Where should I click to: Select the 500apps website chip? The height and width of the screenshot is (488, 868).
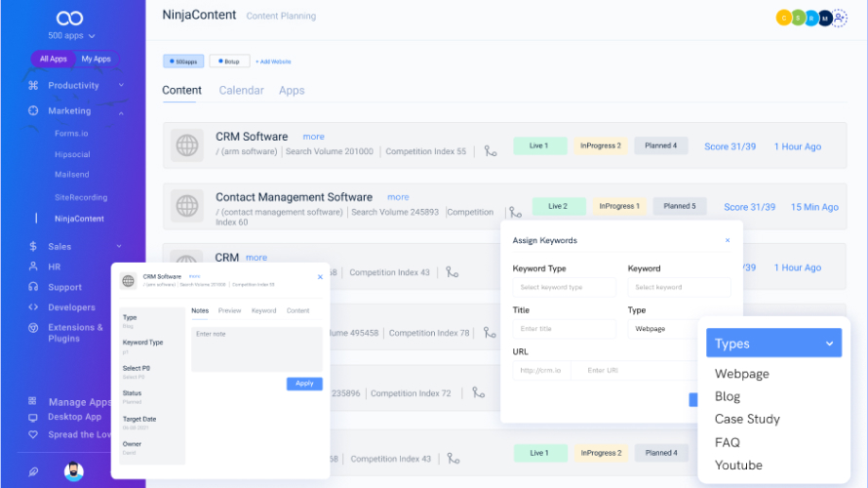coord(183,61)
